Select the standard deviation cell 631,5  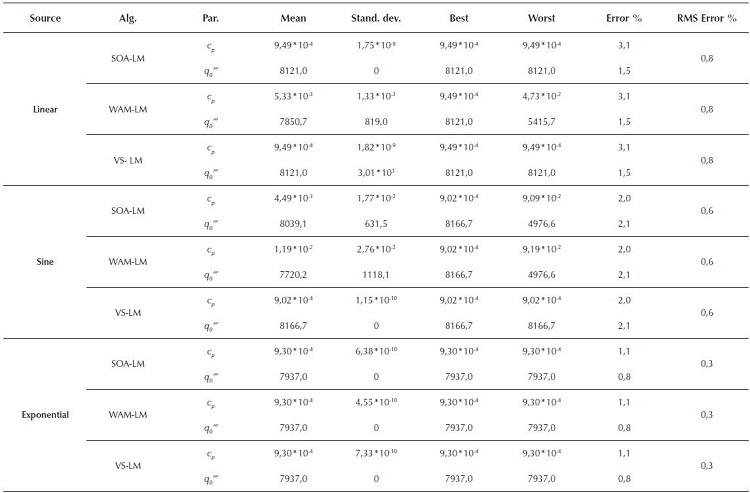tap(376, 224)
